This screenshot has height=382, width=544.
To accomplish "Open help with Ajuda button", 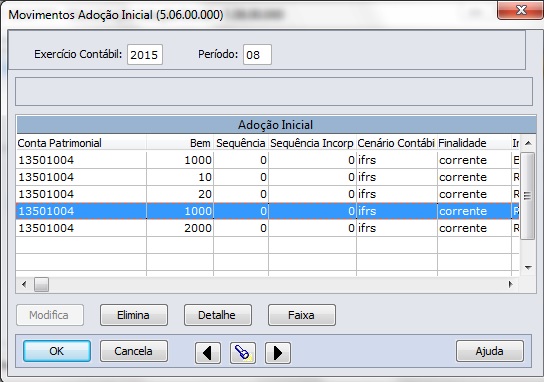I will (x=490, y=351).
